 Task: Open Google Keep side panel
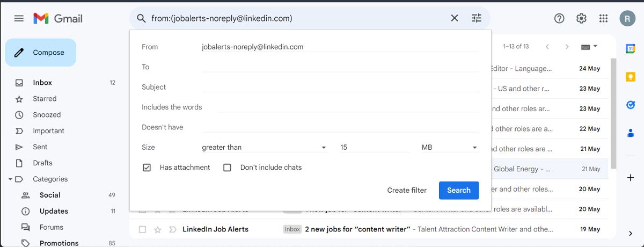[631, 77]
